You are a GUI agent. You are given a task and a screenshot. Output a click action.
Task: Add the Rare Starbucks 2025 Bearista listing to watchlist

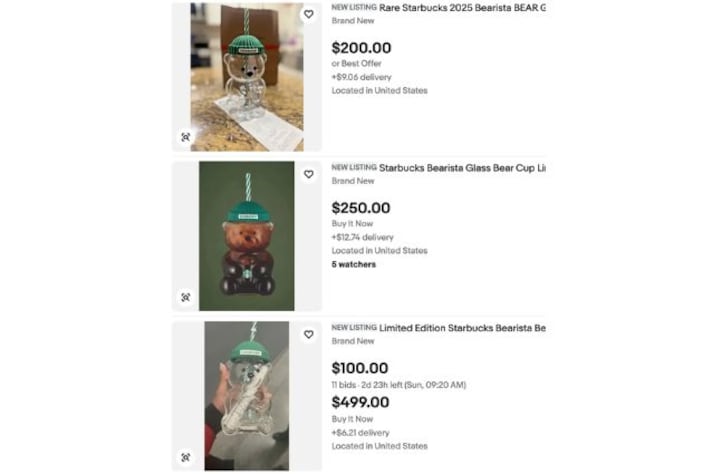click(x=308, y=15)
